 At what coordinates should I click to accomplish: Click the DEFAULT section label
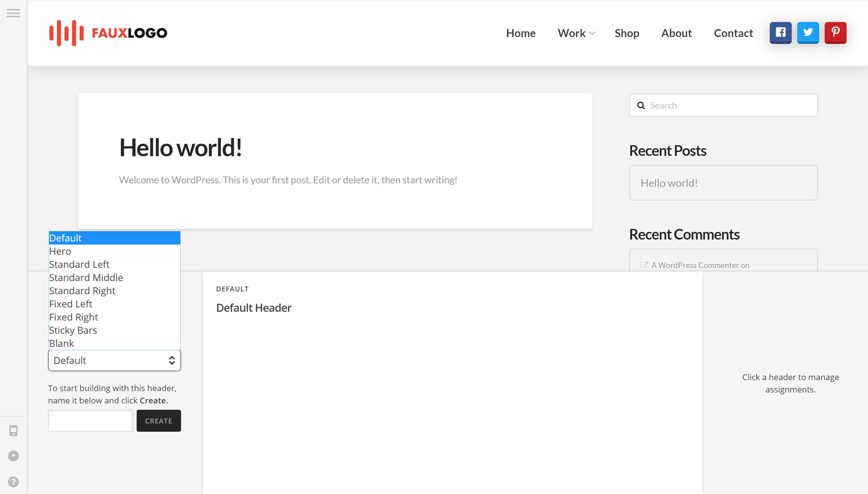pyautogui.click(x=232, y=289)
